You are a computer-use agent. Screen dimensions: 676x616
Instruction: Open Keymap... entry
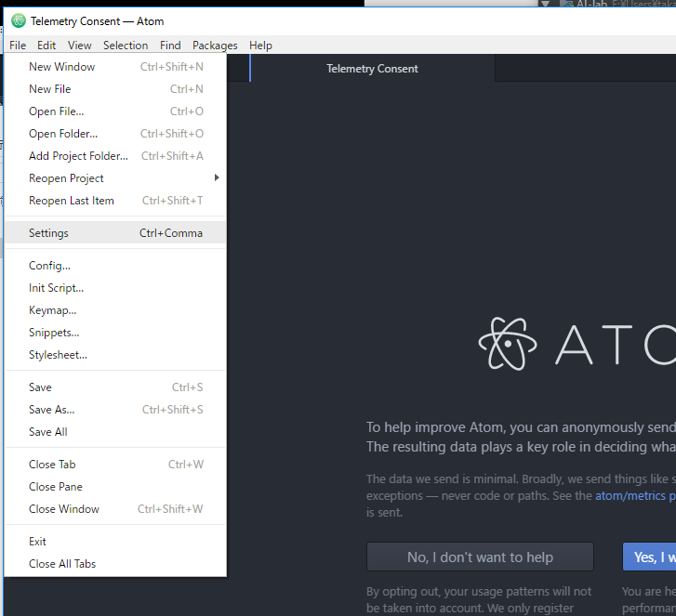click(115, 310)
